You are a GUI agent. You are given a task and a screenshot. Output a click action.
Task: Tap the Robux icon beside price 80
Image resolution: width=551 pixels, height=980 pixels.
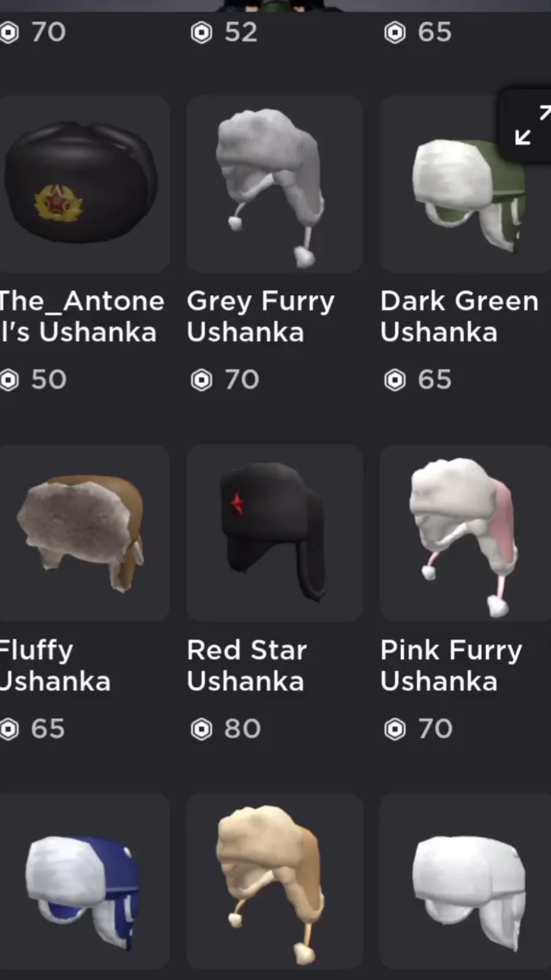click(x=201, y=729)
